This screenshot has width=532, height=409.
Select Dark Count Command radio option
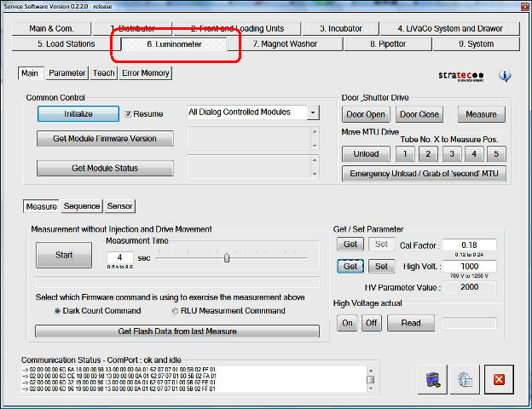click(x=58, y=311)
